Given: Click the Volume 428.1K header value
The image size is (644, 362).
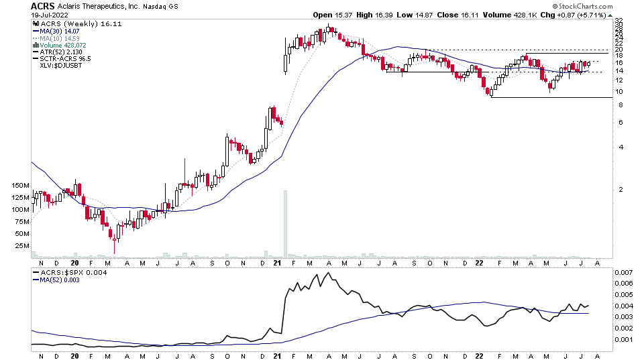Looking at the screenshot, I should coord(510,15).
